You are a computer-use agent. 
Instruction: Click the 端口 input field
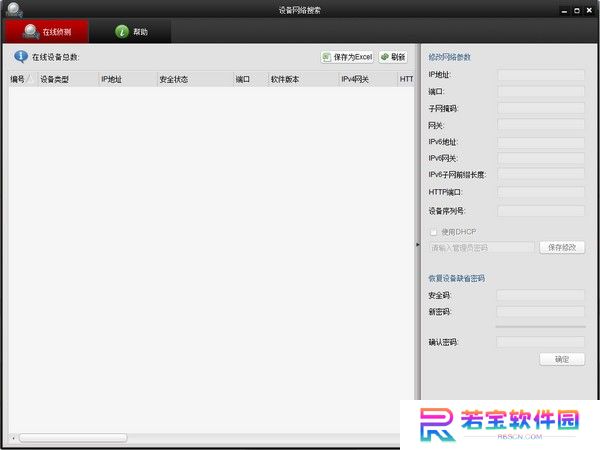[541, 91]
